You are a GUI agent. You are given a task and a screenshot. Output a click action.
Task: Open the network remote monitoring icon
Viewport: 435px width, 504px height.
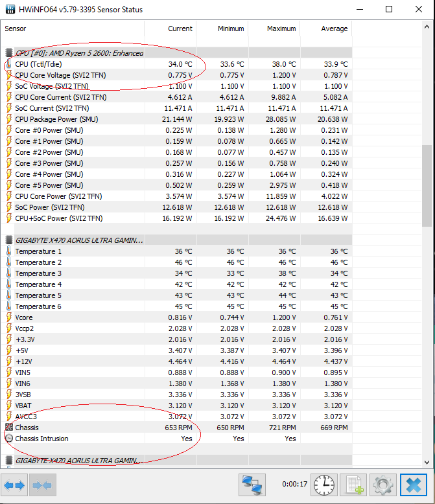click(x=252, y=485)
